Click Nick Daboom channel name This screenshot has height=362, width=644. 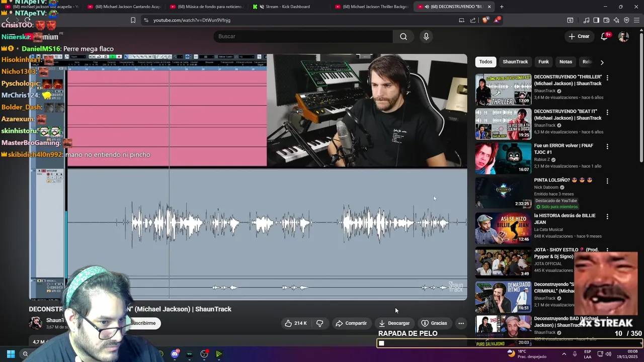point(547,188)
